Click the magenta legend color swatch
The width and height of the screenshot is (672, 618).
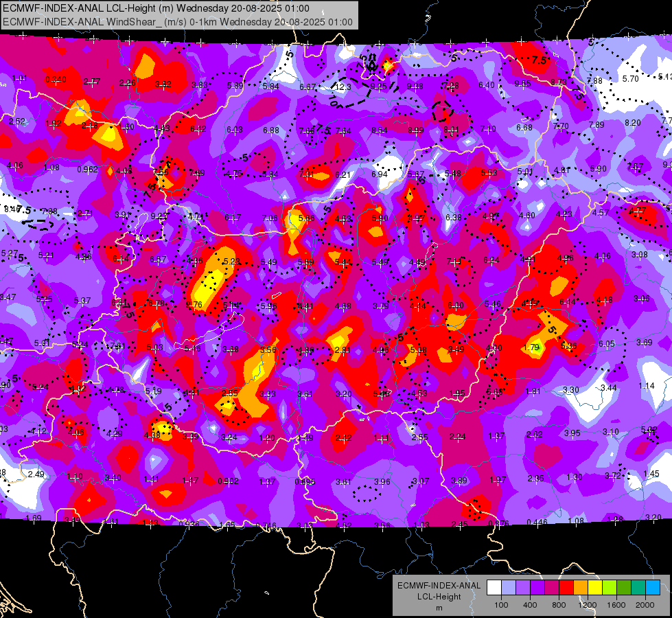point(552,588)
